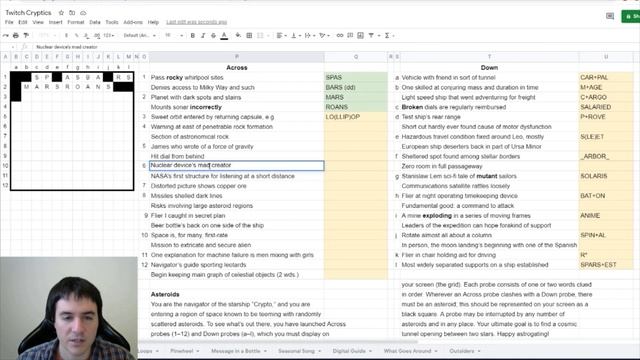Screen dimensions: 640x360
Task: Toggle bold formatting
Action: 193,36
